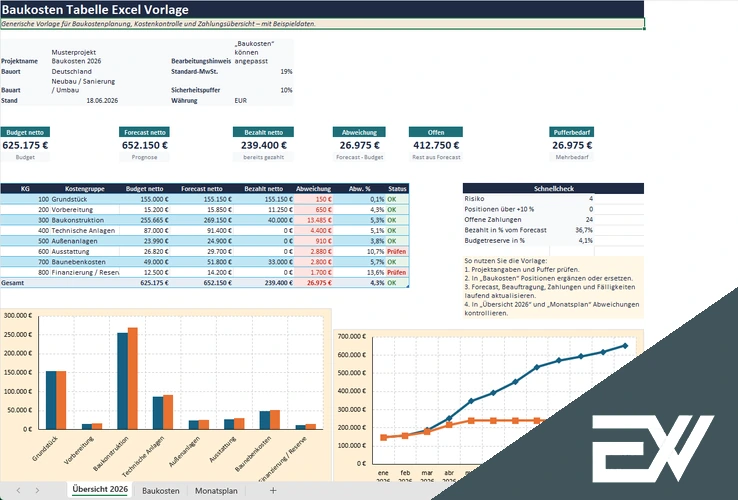738x500 pixels.
Task: Click the Status column header
Action: pyautogui.click(x=397, y=189)
